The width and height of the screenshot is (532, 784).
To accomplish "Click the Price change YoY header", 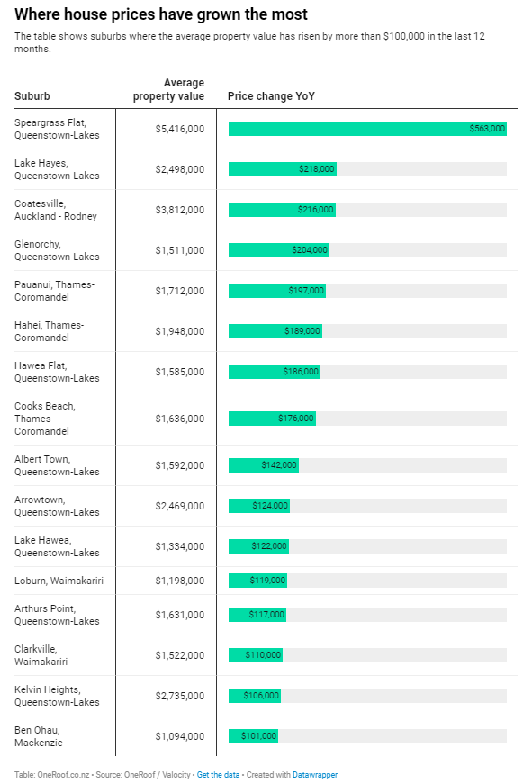I will 271,96.
